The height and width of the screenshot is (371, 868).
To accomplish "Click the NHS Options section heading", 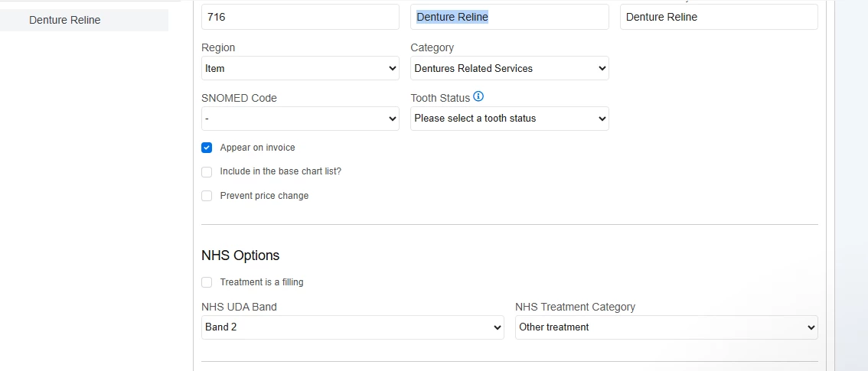I will click(x=240, y=255).
